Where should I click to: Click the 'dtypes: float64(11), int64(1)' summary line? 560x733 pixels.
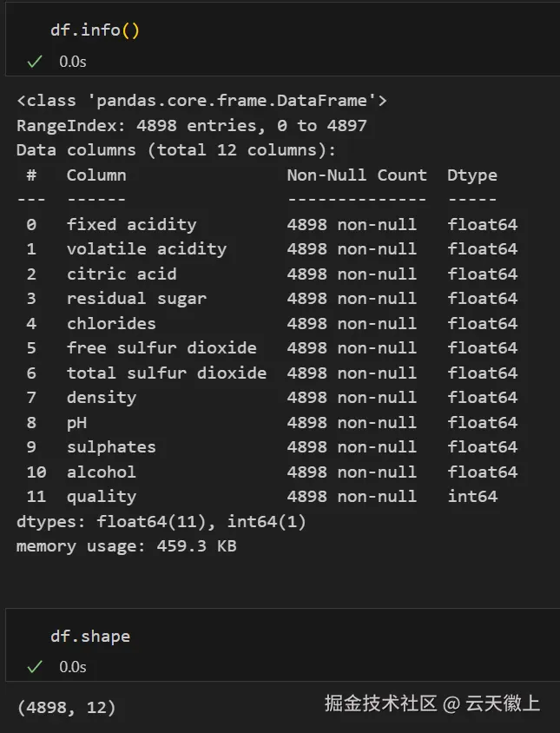161,522
